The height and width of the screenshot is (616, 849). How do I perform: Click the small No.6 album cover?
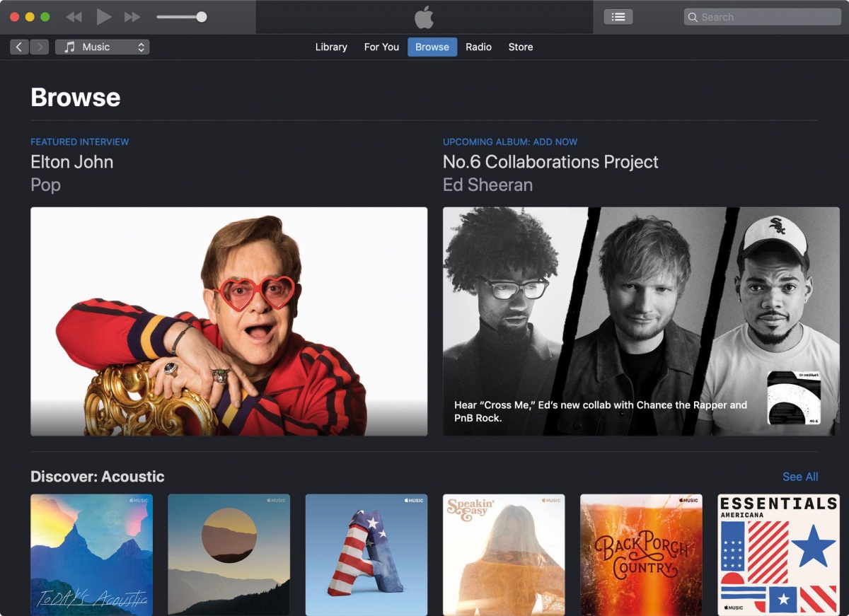[794, 397]
